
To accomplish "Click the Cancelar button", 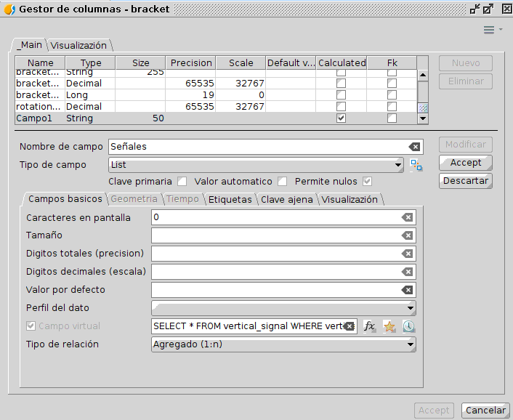I will [485, 410].
